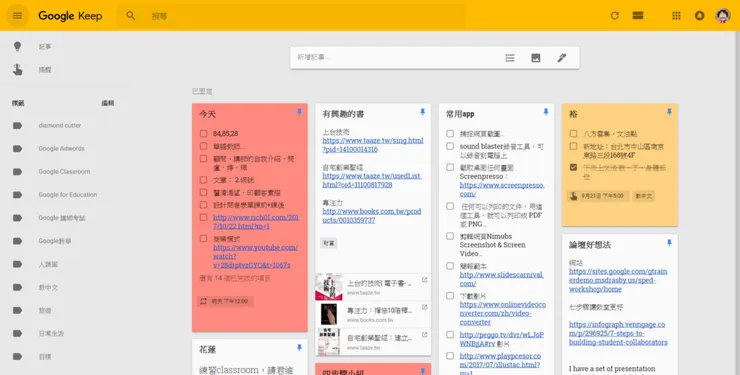Click the 財富 label chip
Screen dimensions: 740x375
pyautogui.click(x=328, y=243)
